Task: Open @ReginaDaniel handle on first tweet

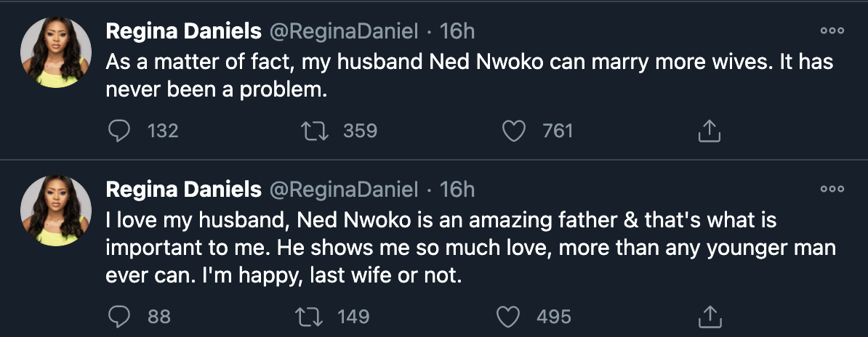Action: click(344, 31)
